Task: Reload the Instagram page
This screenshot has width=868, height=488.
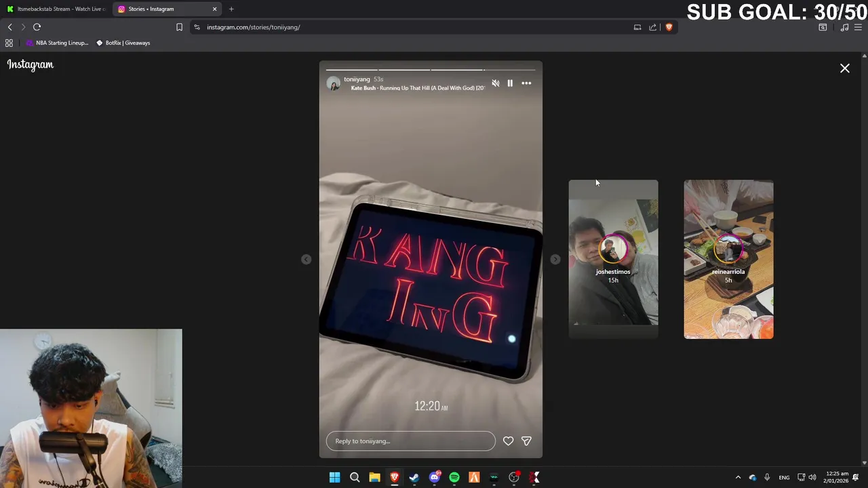Action: 37,27
